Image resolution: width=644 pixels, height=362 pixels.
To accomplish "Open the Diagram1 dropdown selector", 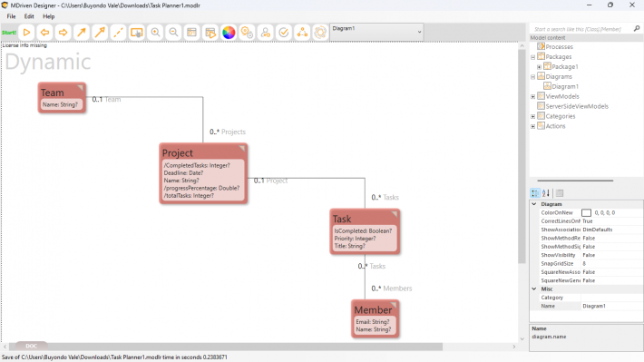I will point(376,32).
